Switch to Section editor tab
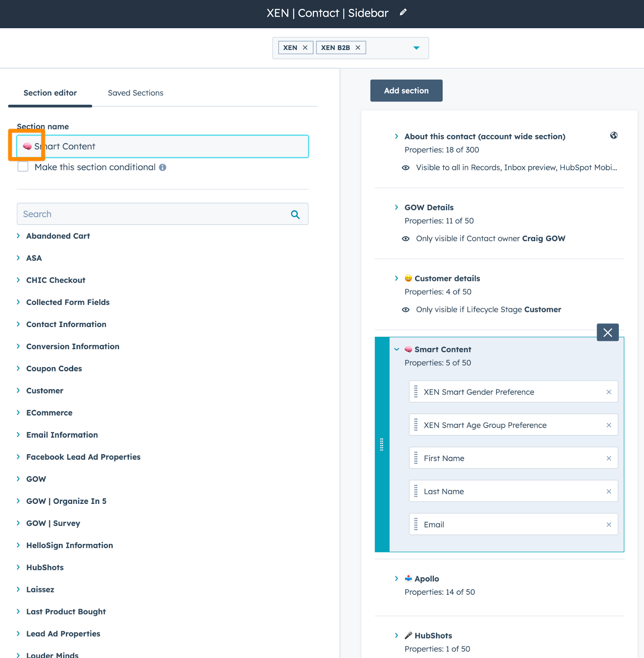 50,93
